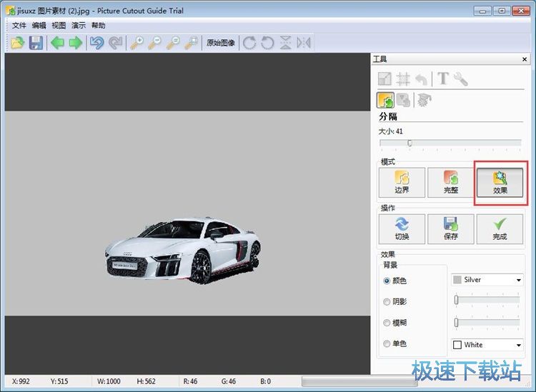Open the 文件 menu

click(x=19, y=26)
